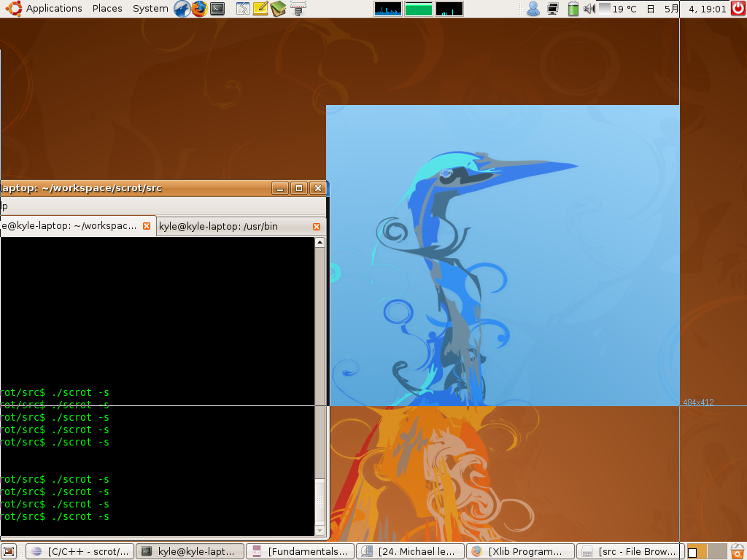This screenshot has width=747, height=560.
Task: Open the notepad-with-pencil notes launcher
Action: pos(260,9)
